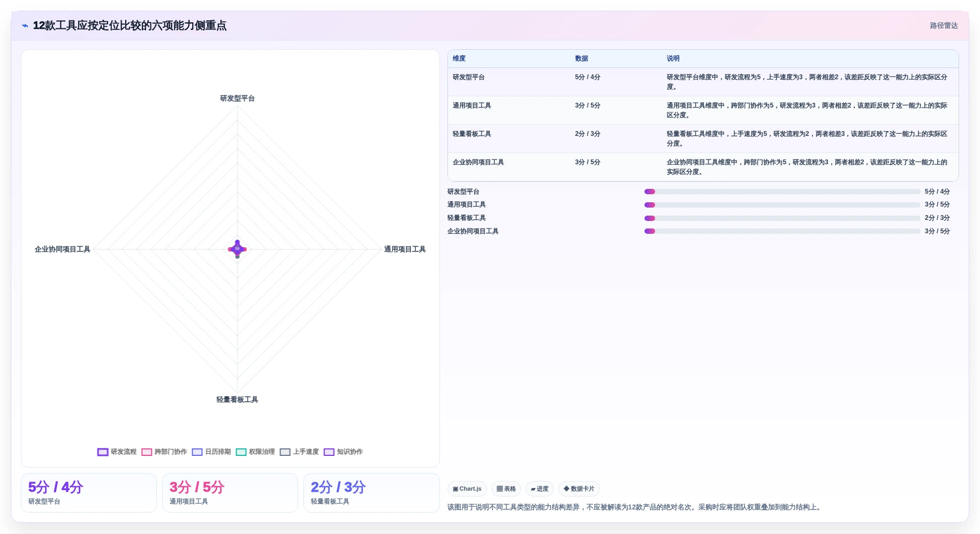Click the progress bar for 通用项目工具
The height and width of the screenshot is (534, 980).
click(x=782, y=205)
